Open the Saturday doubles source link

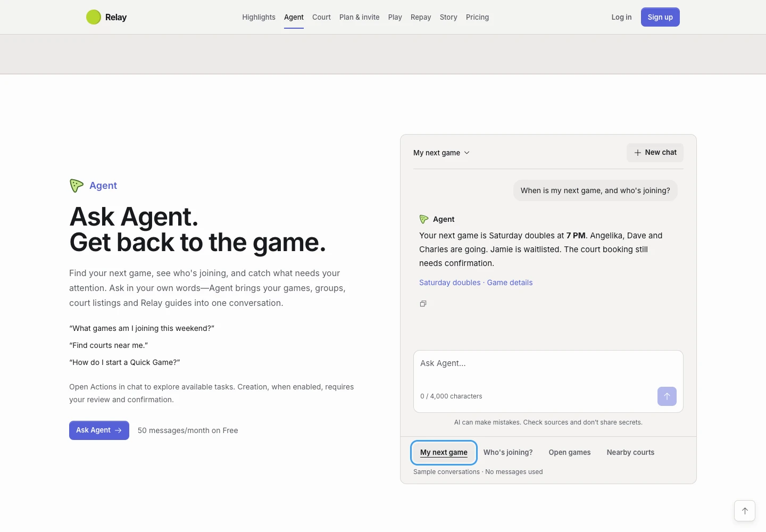[449, 282]
